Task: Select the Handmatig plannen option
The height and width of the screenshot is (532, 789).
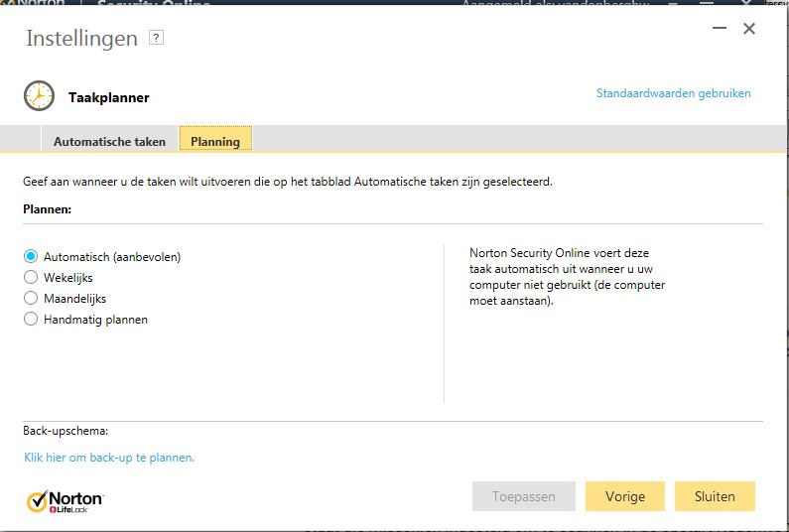Action: [x=31, y=320]
